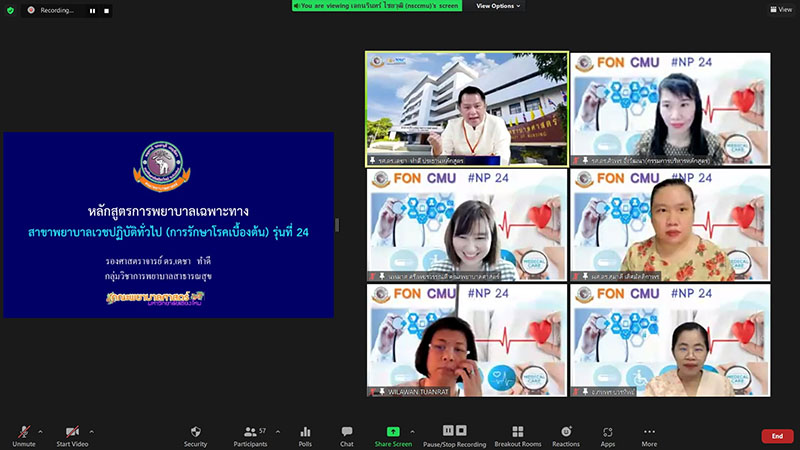Unmute the microphone
The height and width of the screenshot is (450, 800).
pyautogui.click(x=23, y=436)
